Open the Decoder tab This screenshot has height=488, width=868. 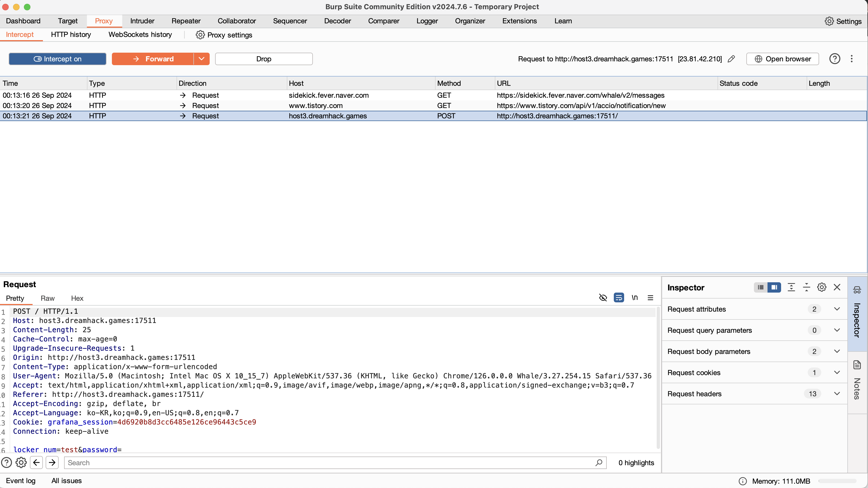(337, 21)
